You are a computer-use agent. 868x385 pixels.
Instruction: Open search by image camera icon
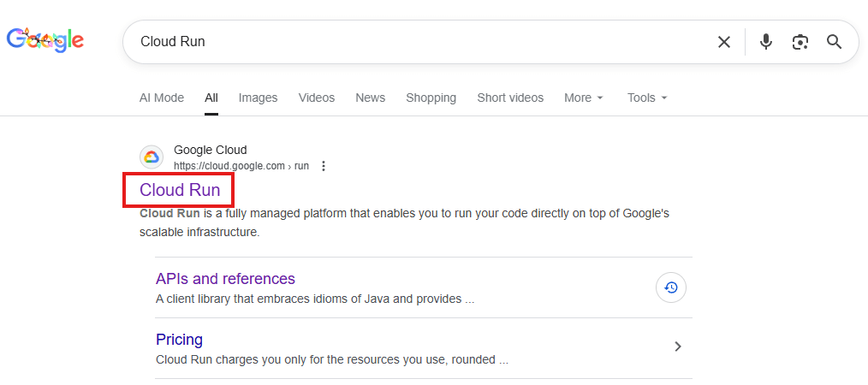[800, 41]
